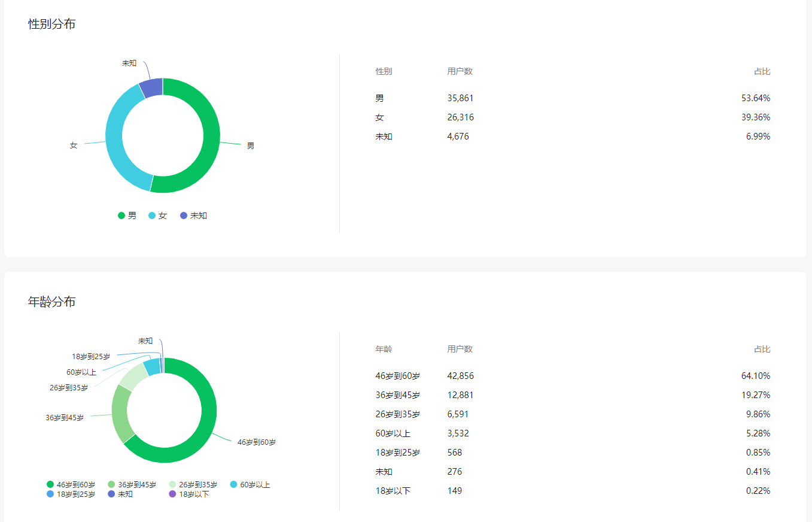Click the 46岁到60岁 callout label beside age donut

tap(257, 442)
